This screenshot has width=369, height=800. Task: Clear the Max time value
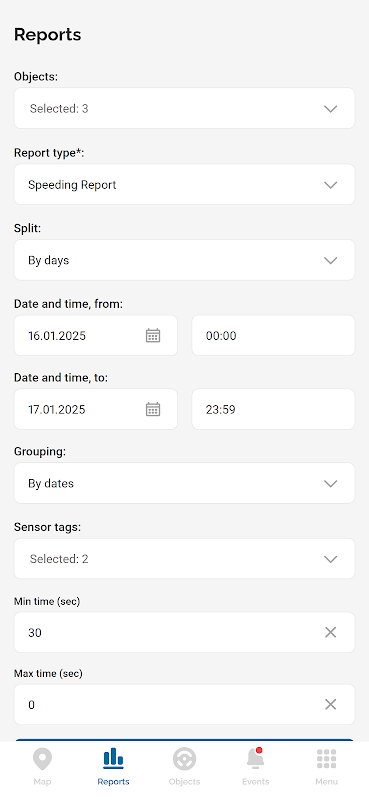331,704
